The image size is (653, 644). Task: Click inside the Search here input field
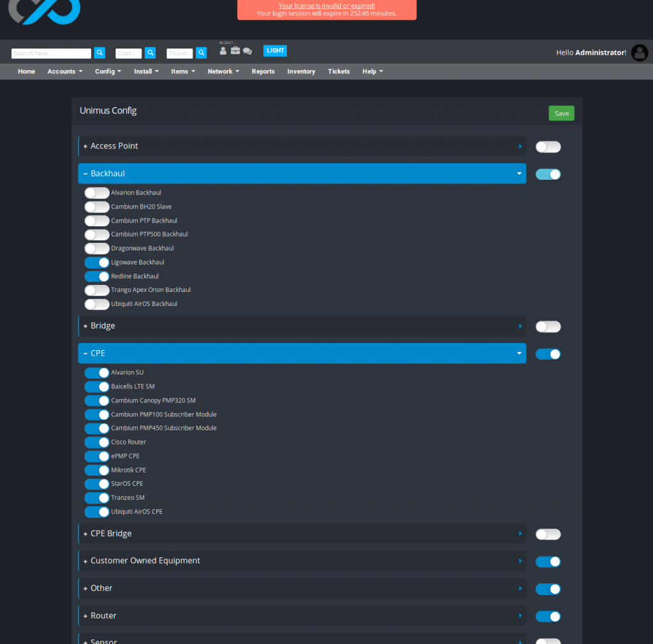(x=51, y=53)
